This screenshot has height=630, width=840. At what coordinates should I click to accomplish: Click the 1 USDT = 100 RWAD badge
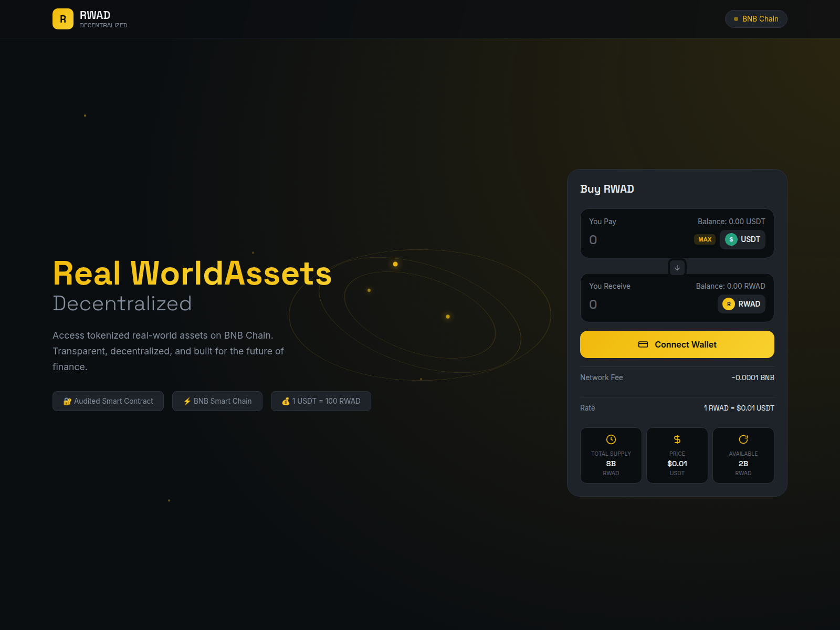(321, 401)
